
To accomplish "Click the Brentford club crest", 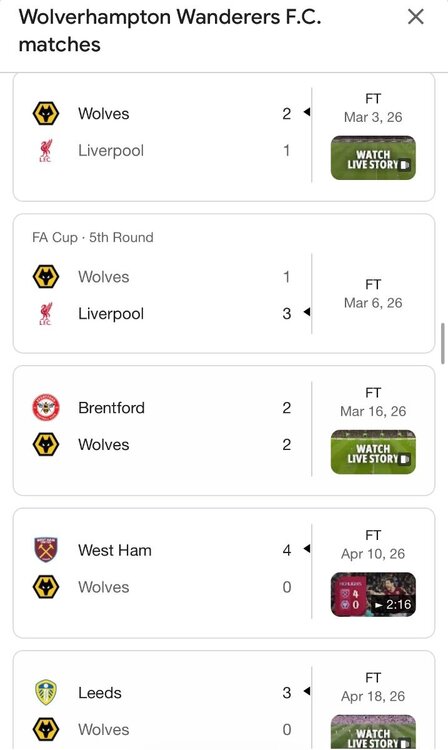I will [46, 408].
